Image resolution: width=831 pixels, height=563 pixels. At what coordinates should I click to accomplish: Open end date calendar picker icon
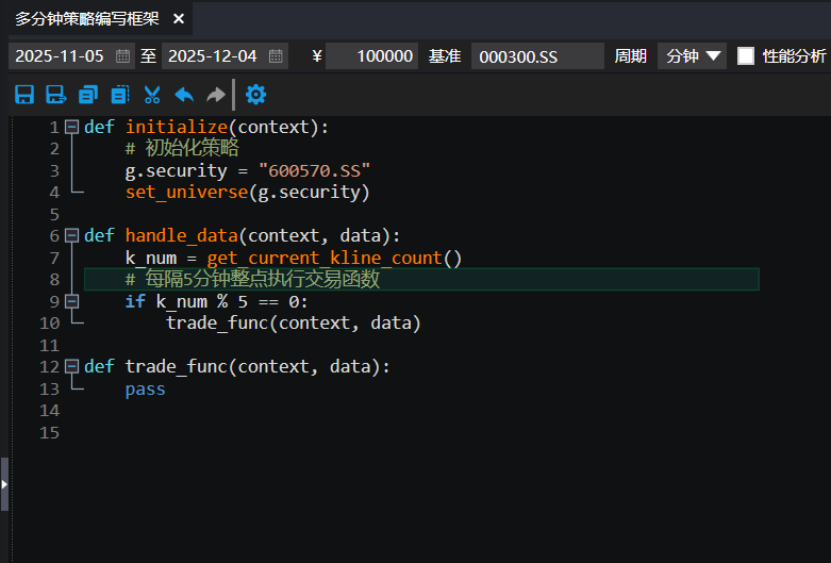(276, 56)
